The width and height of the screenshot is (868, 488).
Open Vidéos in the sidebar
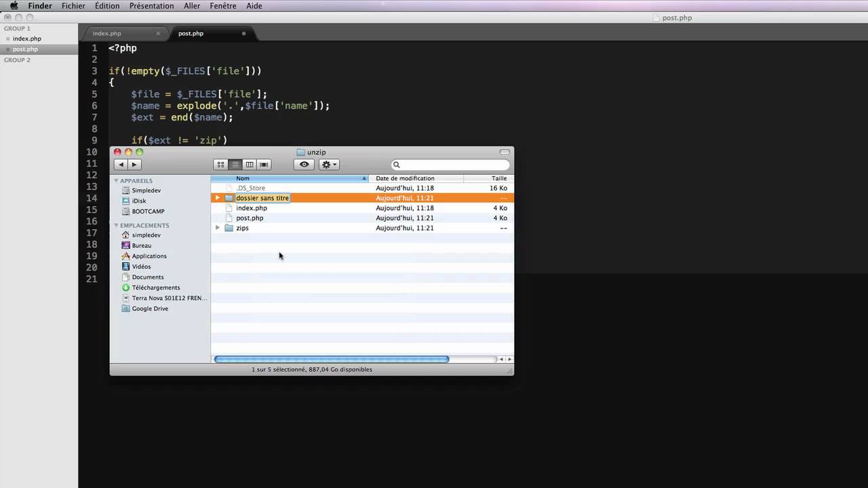pyautogui.click(x=141, y=266)
